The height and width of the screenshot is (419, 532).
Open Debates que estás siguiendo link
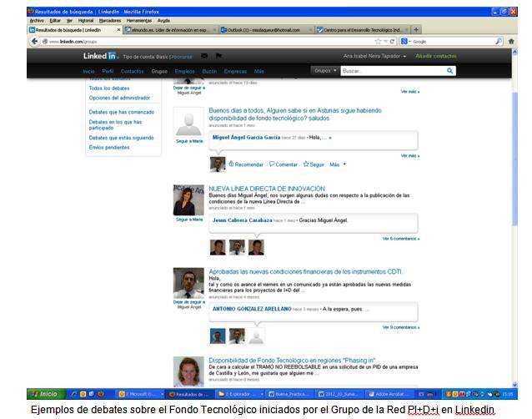[x=121, y=138]
